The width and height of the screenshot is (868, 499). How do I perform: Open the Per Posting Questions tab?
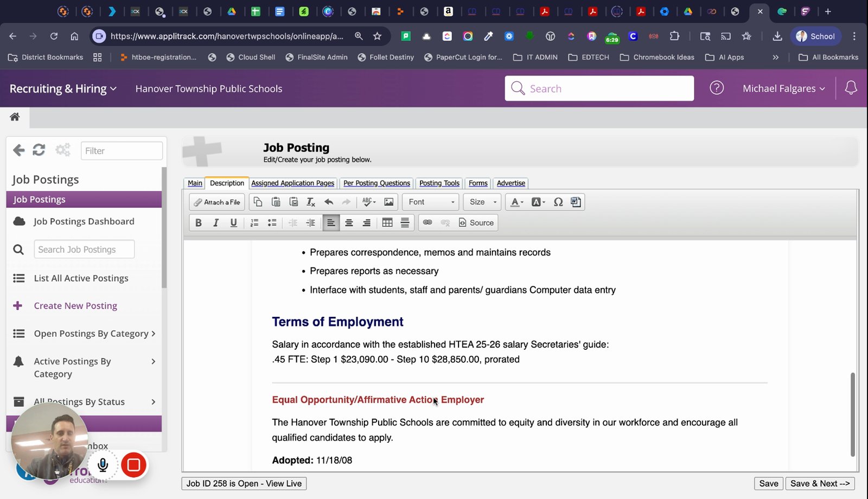376,183
